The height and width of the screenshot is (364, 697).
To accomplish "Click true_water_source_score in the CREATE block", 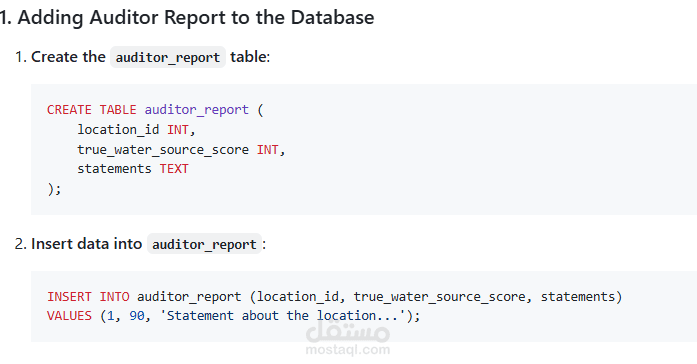I will click(x=163, y=149).
